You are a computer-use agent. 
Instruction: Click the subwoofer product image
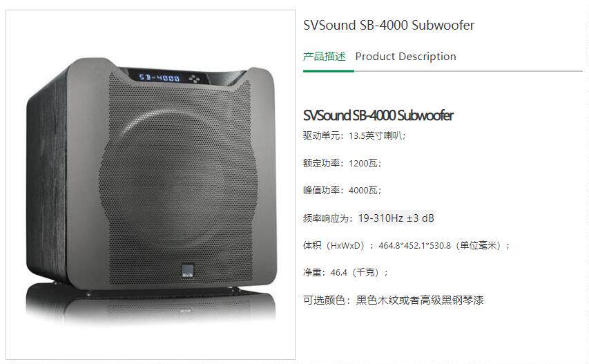(151, 185)
